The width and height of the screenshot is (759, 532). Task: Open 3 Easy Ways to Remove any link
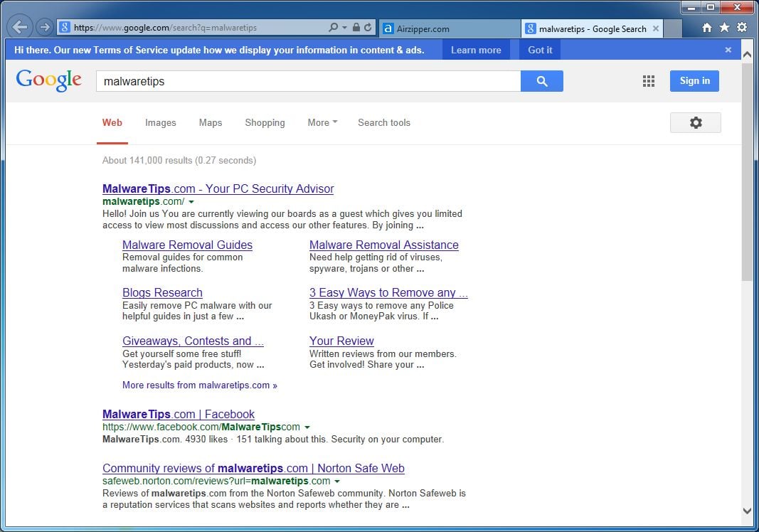tap(388, 293)
